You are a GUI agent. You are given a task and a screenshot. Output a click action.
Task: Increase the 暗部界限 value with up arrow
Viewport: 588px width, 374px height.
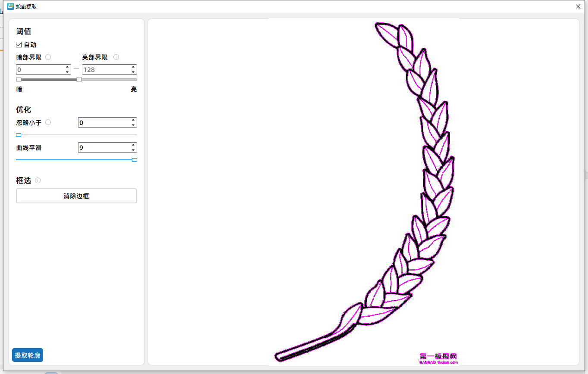point(67,67)
